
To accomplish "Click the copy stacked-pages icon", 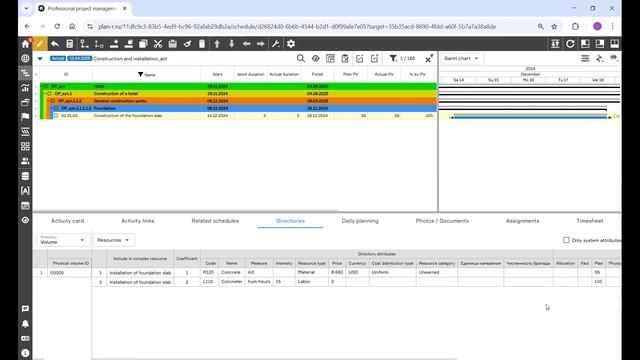I will point(143,44).
